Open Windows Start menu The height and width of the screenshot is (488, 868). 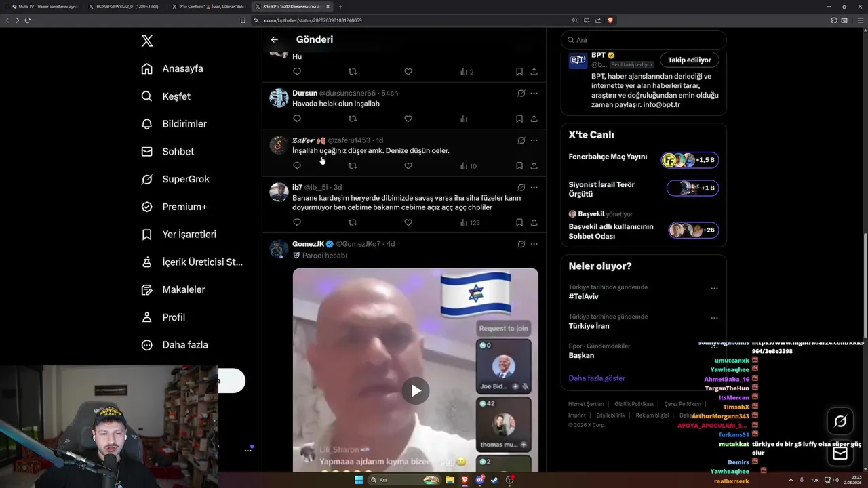coord(359,480)
